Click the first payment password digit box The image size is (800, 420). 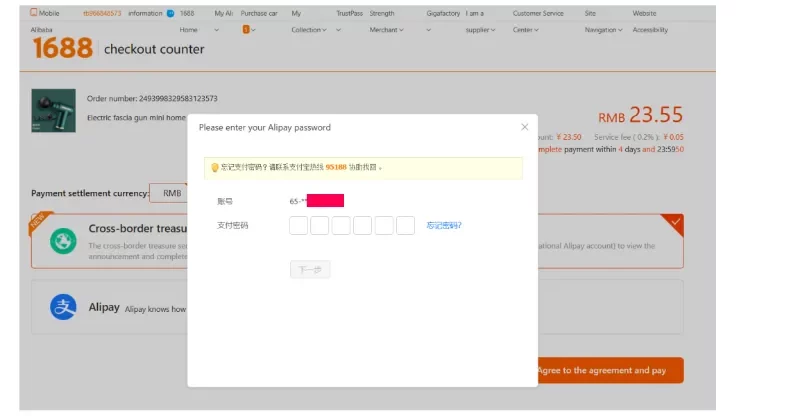pyautogui.click(x=298, y=226)
